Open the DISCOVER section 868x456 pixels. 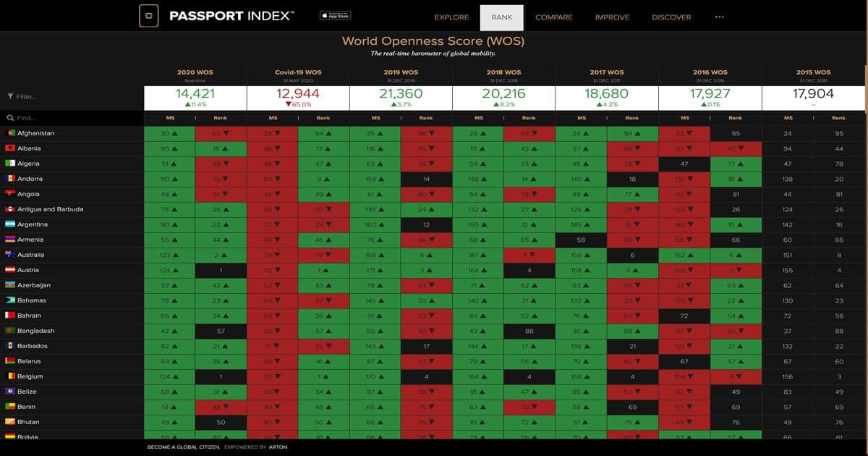[671, 17]
